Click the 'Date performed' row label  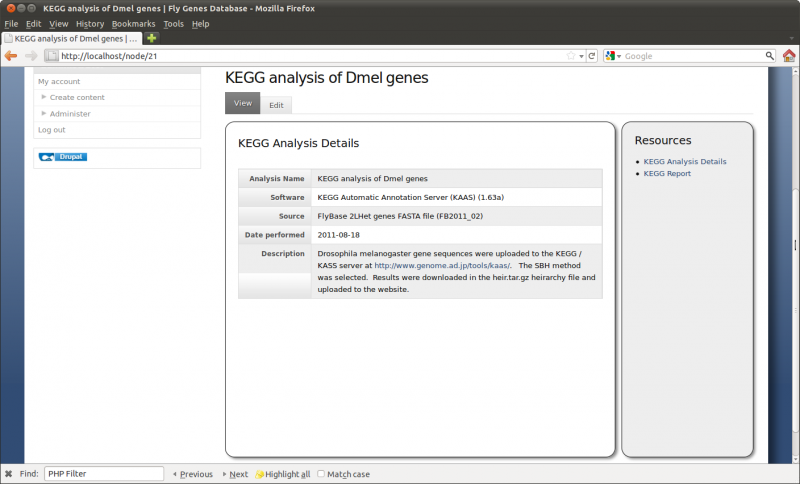[x=274, y=235]
